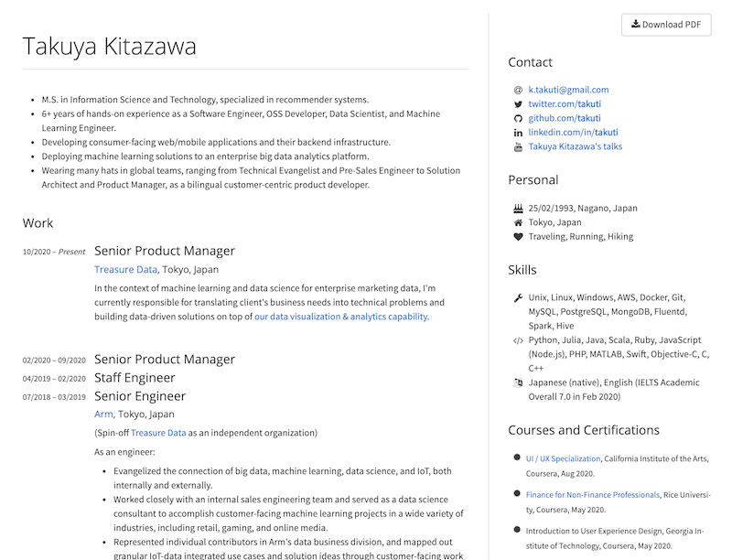The height and width of the screenshot is (560, 732).
Task: Click the 'As an engineer:' text
Action: [x=124, y=452]
